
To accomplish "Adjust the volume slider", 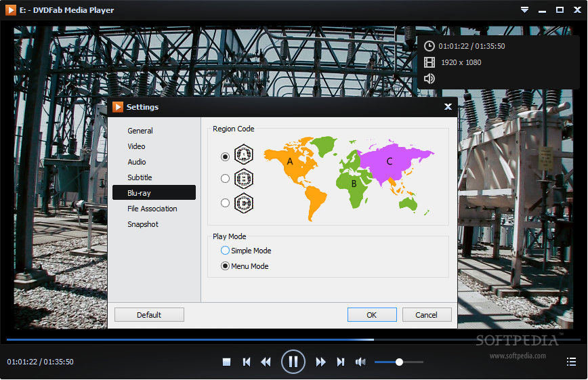I will pos(399,362).
